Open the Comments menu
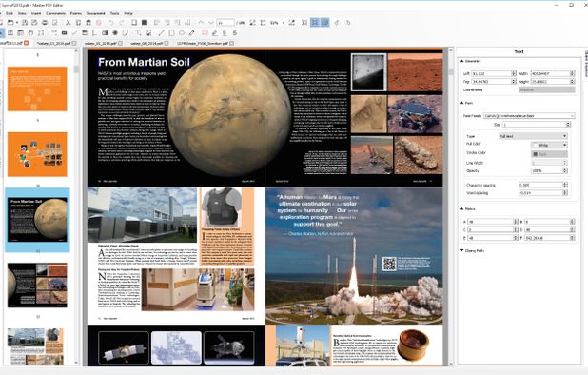Viewport: 588px width, 375px height. click(56, 13)
